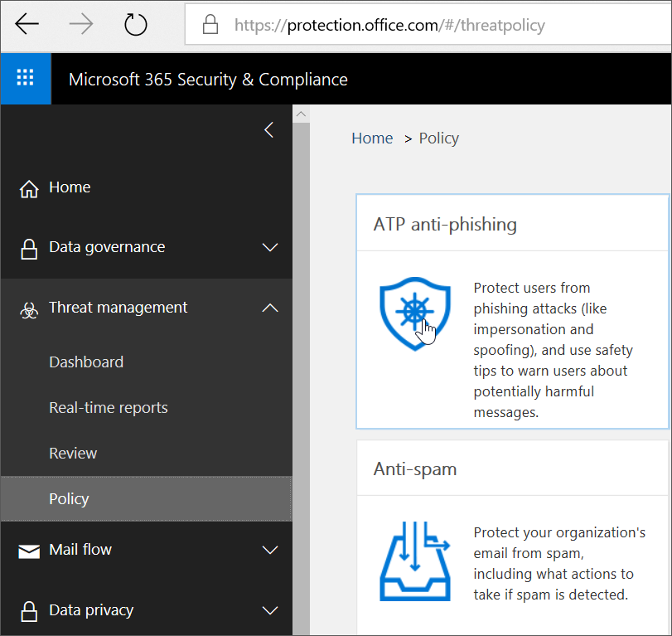
Task: Click the Policy breadcrumb link
Action: click(439, 138)
